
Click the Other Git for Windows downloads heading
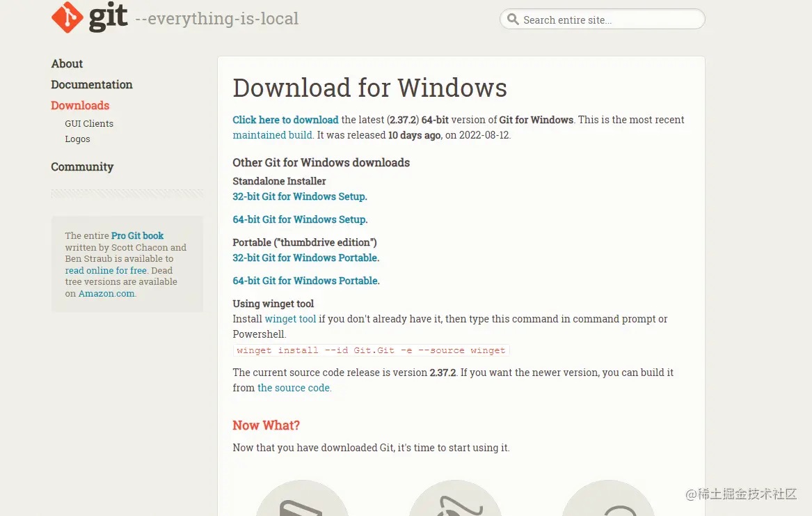pos(321,163)
